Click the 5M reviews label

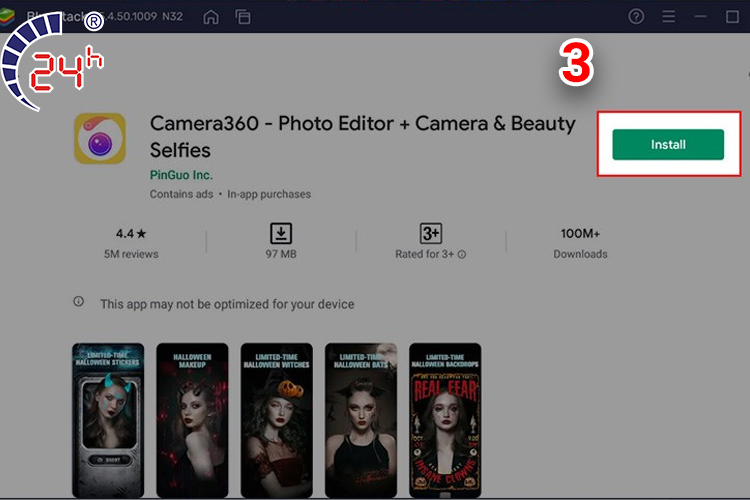131,254
